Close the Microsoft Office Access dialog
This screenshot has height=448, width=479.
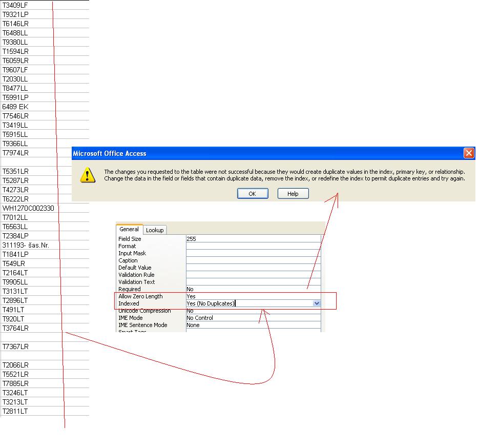click(469, 153)
